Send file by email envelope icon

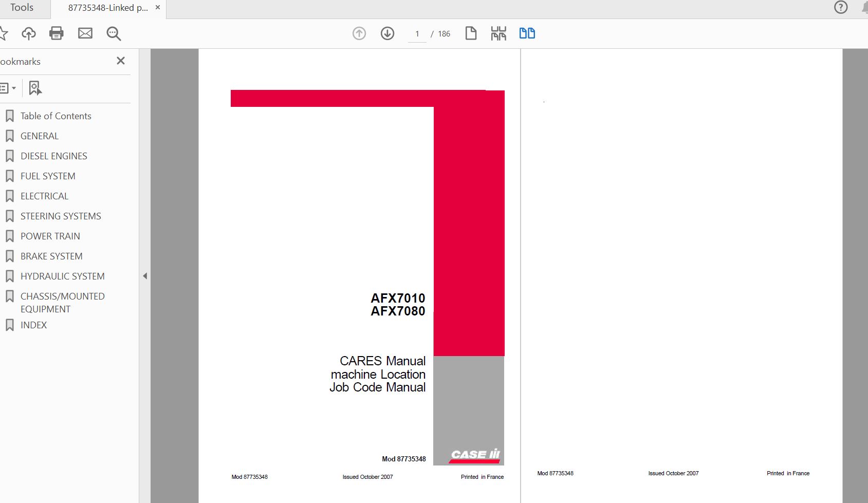tap(85, 33)
